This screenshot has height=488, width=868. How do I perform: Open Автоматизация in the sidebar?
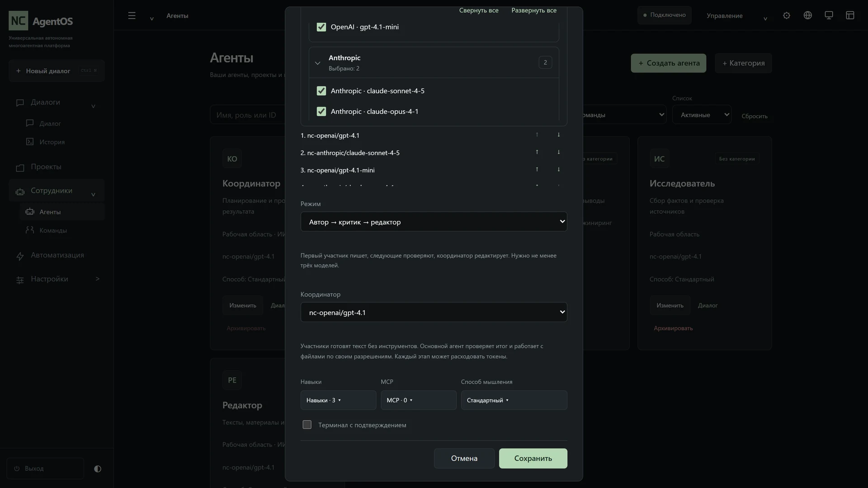57,255
